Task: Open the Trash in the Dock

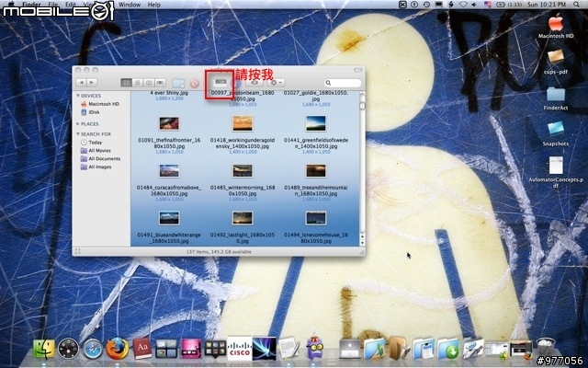Action: tap(546, 349)
